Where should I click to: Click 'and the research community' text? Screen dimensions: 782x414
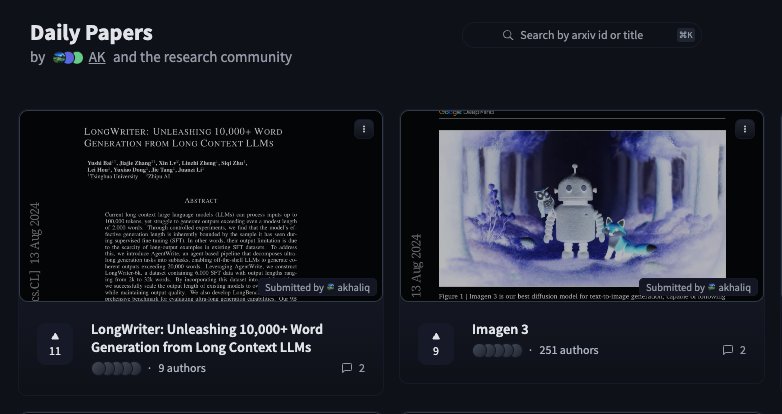click(202, 57)
